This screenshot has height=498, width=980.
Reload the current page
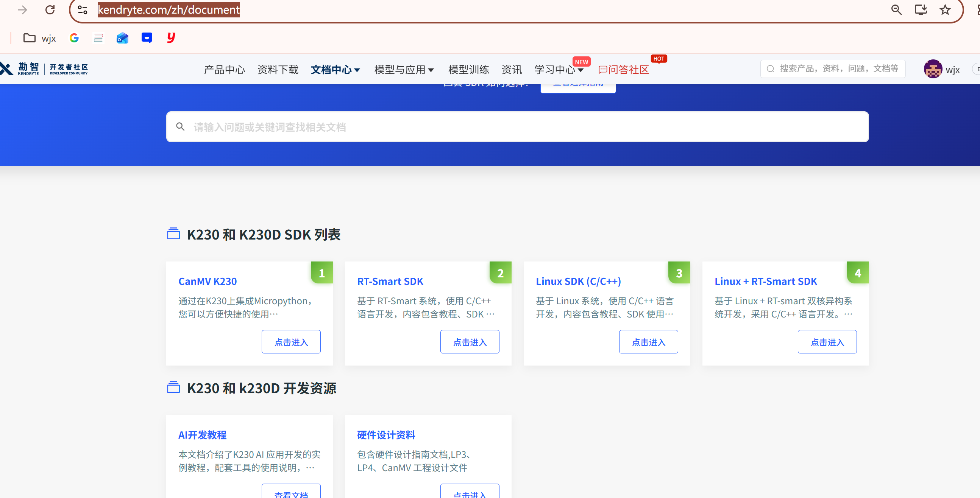[50, 9]
